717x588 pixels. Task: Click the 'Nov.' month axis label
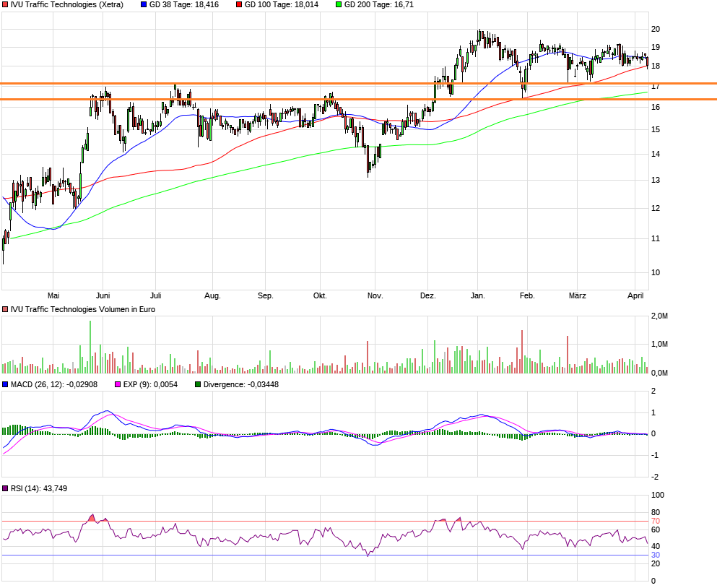coord(375,295)
